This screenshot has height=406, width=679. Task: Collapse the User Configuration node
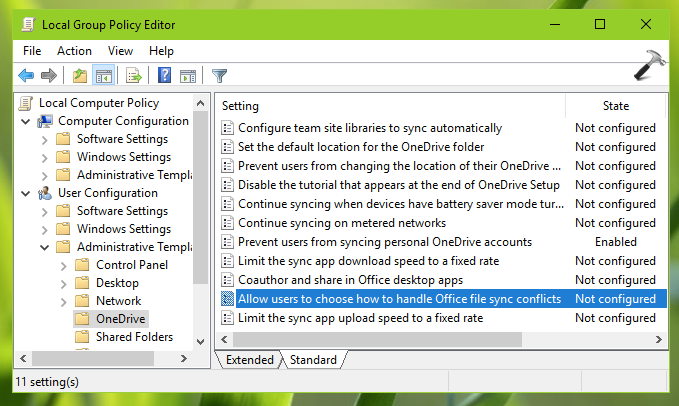click(26, 193)
